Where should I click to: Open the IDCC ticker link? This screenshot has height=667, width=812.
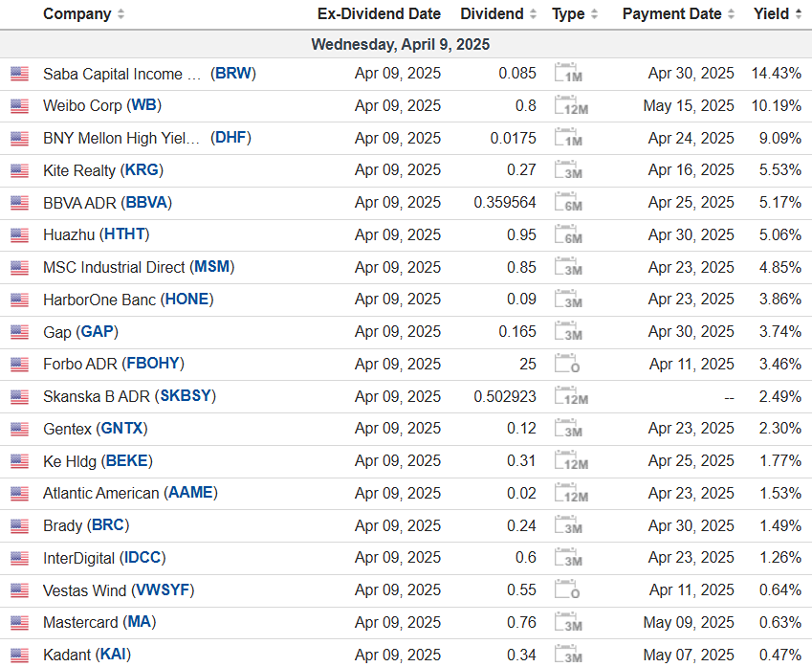click(x=143, y=557)
